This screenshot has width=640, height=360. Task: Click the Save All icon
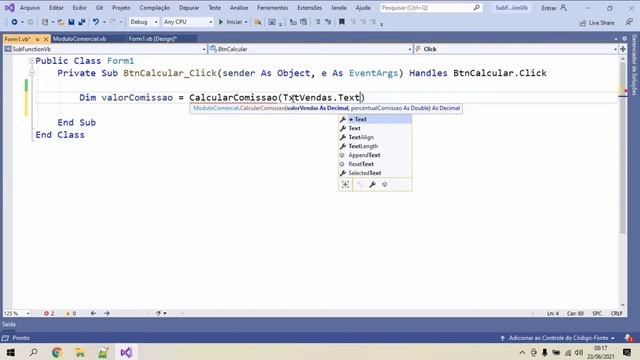tap(82, 22)
